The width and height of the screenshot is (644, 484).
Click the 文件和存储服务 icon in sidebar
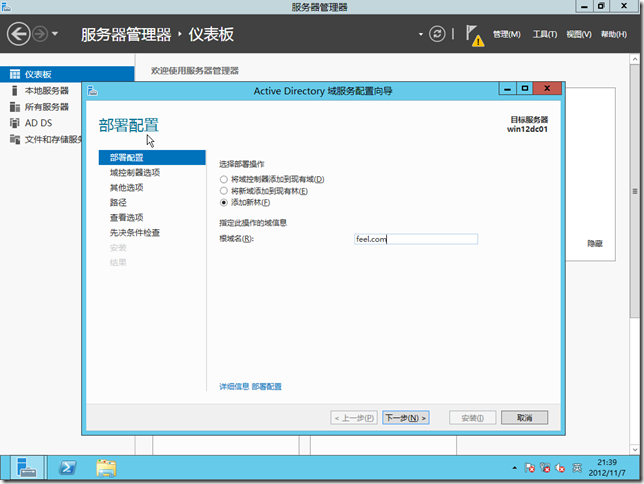point(15,139)
